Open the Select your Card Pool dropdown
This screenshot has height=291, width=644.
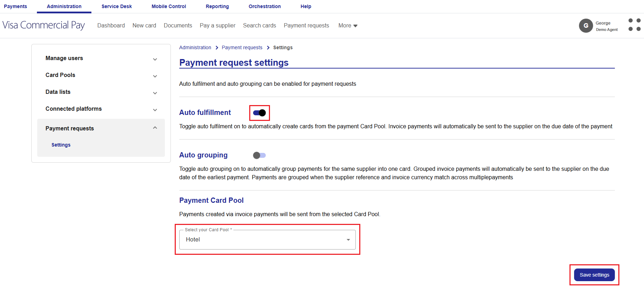pos(268,240)
